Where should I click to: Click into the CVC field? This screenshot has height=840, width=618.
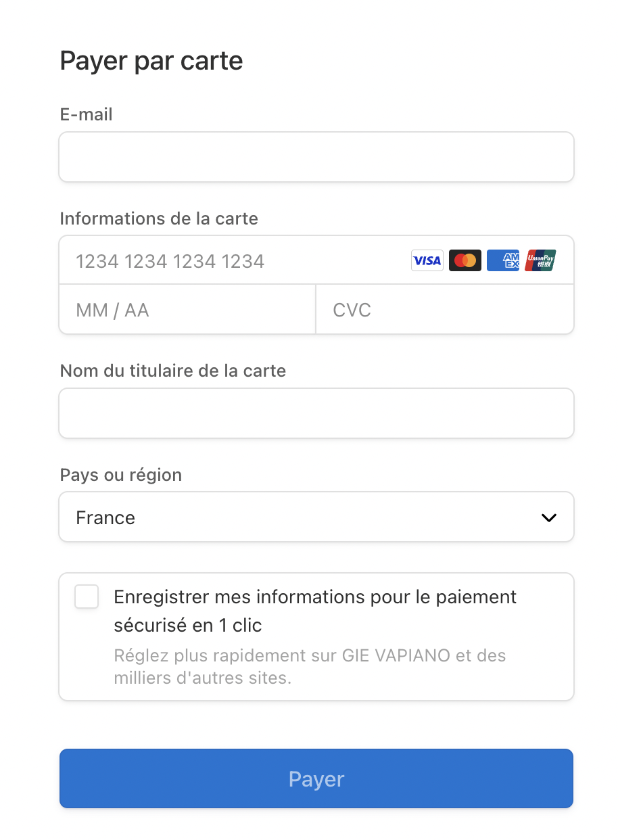(x=445, y=310)
